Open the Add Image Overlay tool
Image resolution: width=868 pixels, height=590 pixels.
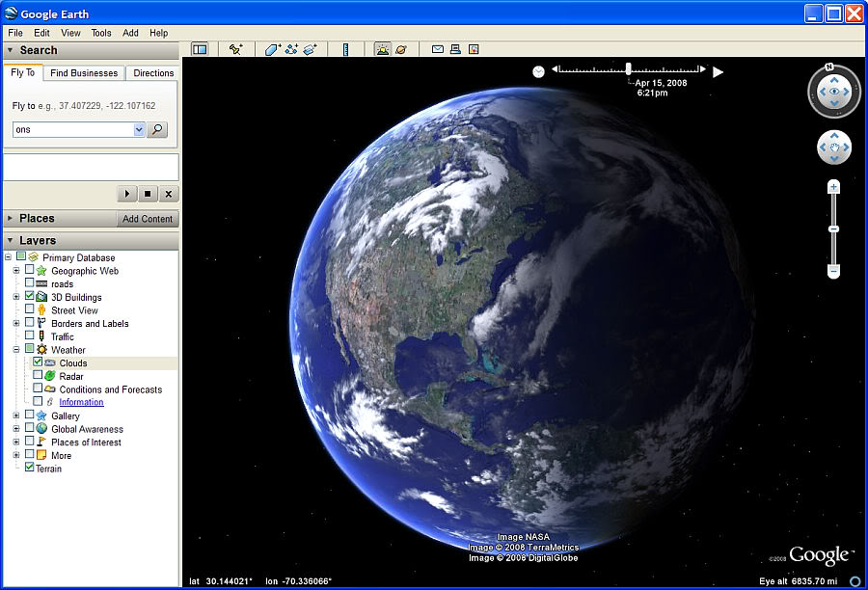(x=310, y=48)
